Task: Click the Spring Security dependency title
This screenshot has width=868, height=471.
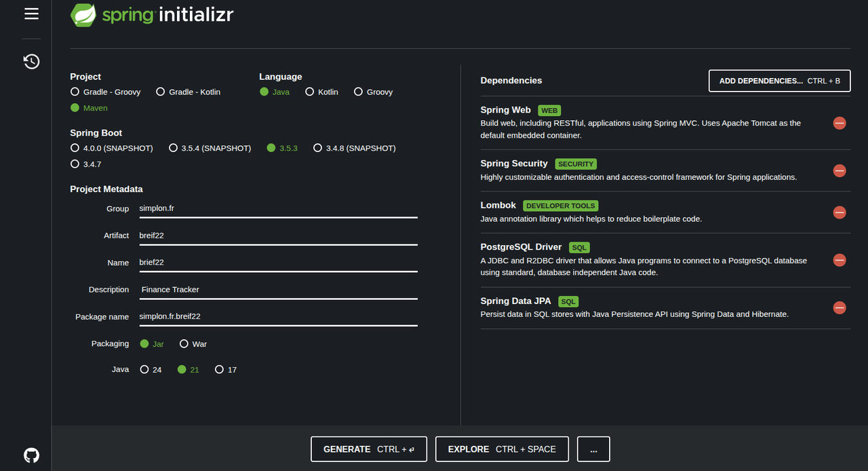Action: click(514, 164)
